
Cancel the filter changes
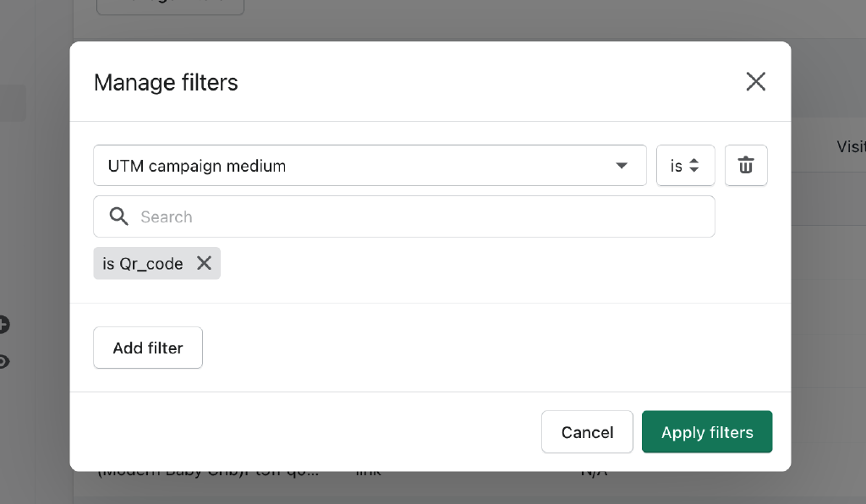tap(587, 431)
